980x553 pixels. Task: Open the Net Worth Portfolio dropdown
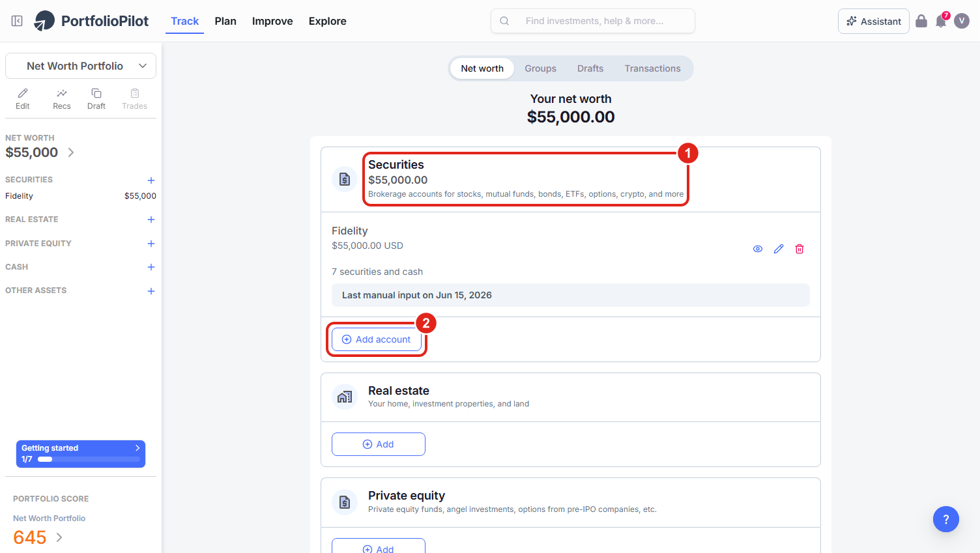pos(81,66)
